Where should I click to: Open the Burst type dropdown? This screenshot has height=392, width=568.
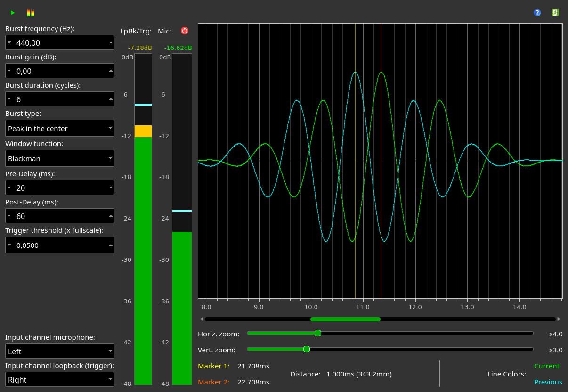60,128
